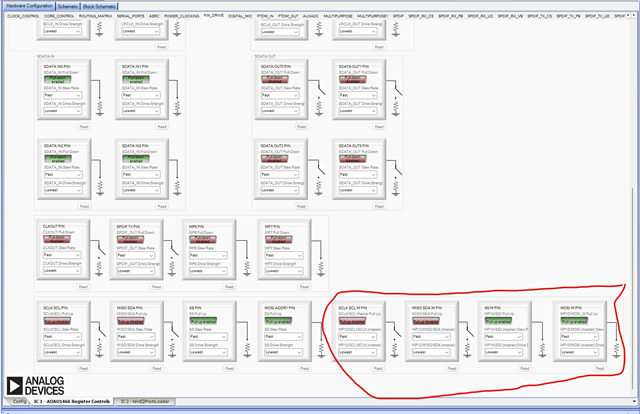The height and width of the screenshot is (414, 640).
Task: Open SPDIF TX pin Slew Rate dropdown
Action: 135,255
